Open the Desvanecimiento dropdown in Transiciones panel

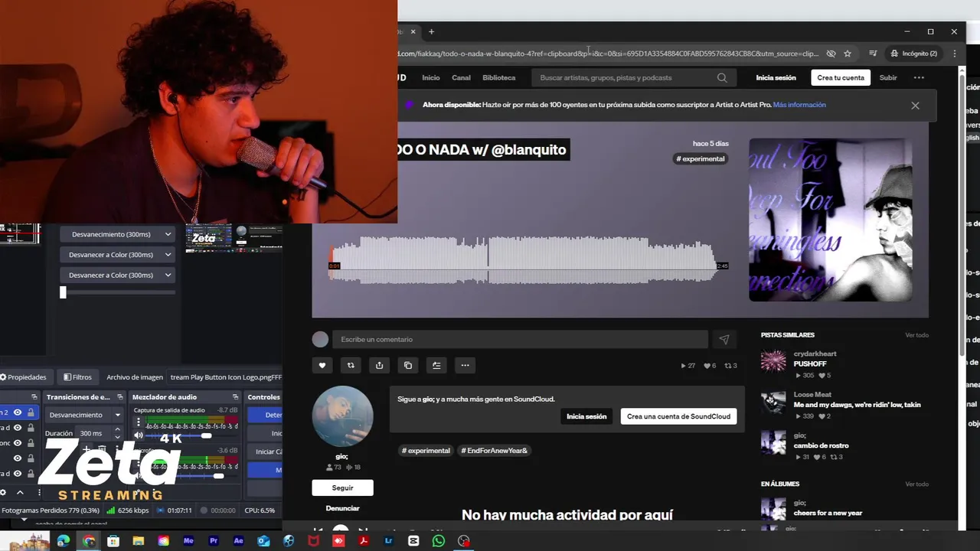coord(84,415)
